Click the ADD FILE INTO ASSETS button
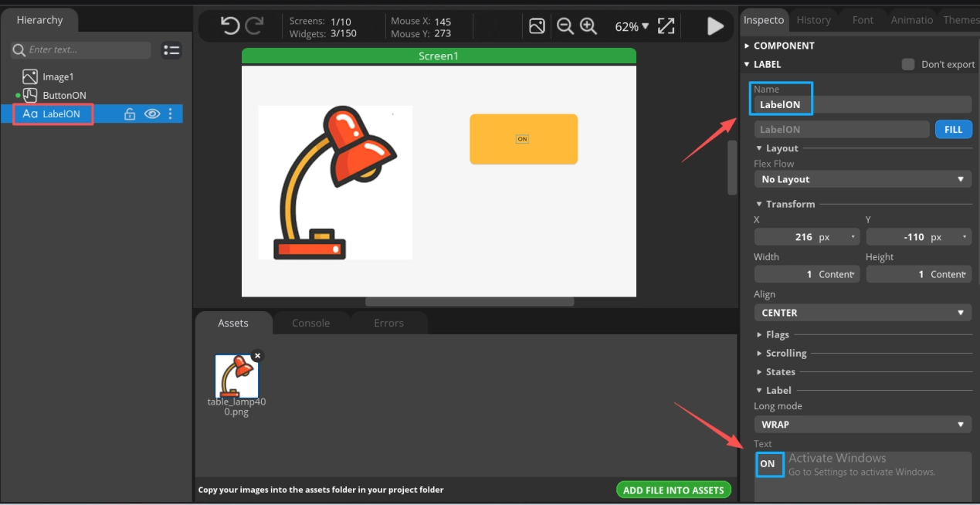The height and width of the screenshot is (505, 980). click(673, 490)
